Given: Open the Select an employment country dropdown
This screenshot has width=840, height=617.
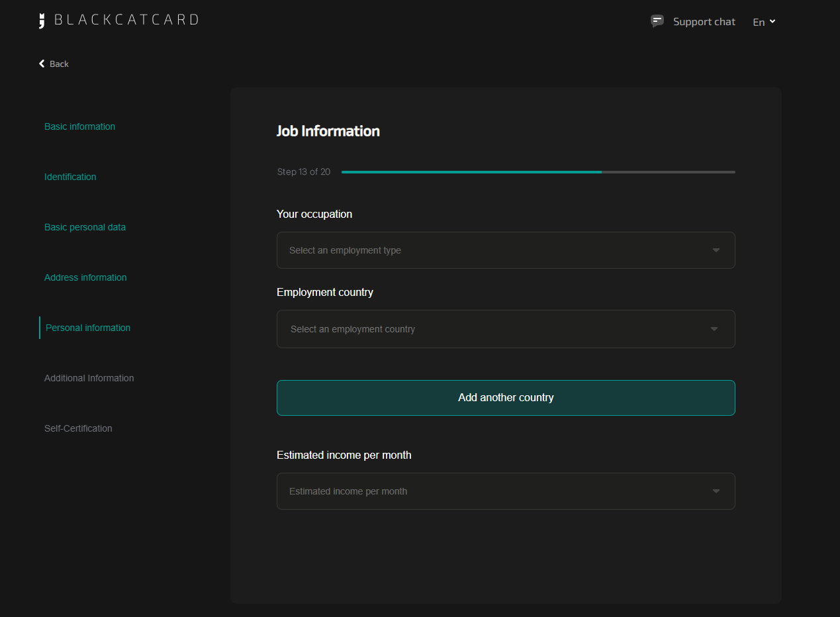Looking at the screenshot, I should pyautogui.click(x=506, y=329).
